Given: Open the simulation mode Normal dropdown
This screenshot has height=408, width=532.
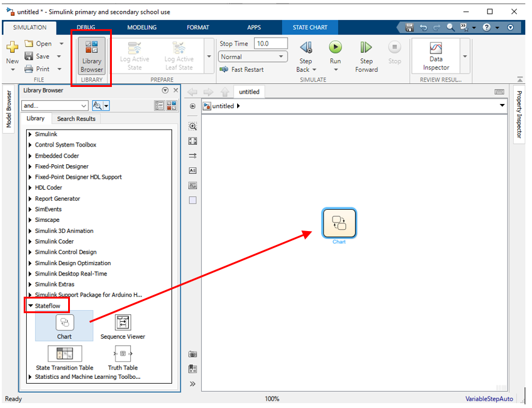Looking at the screenshot, I should pyautogui.click(x=253, y=57).
